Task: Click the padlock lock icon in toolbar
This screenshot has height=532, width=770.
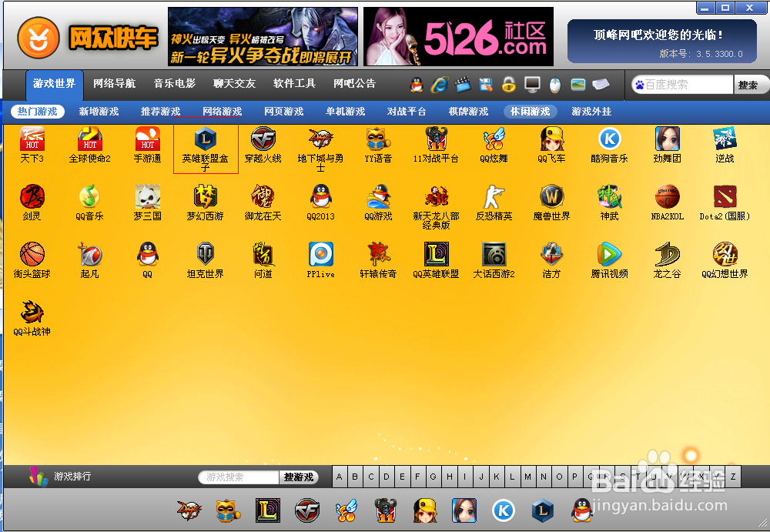Action: (509, 85)
